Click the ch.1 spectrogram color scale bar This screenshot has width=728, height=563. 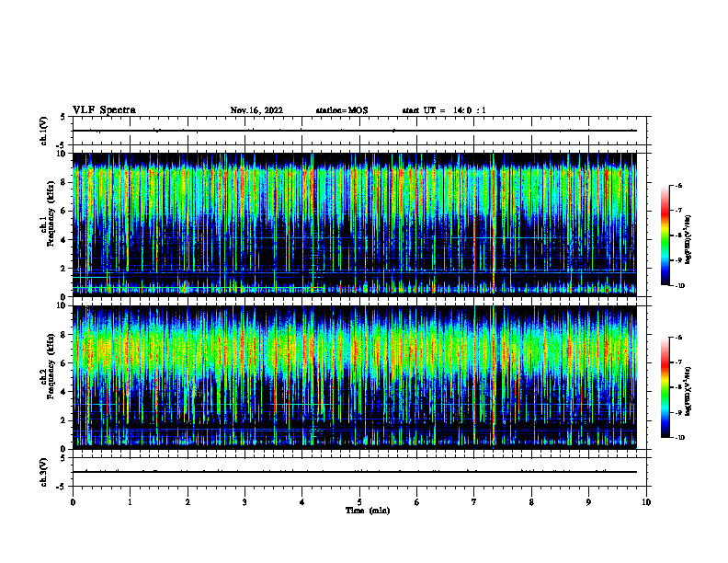click(665, 236)
